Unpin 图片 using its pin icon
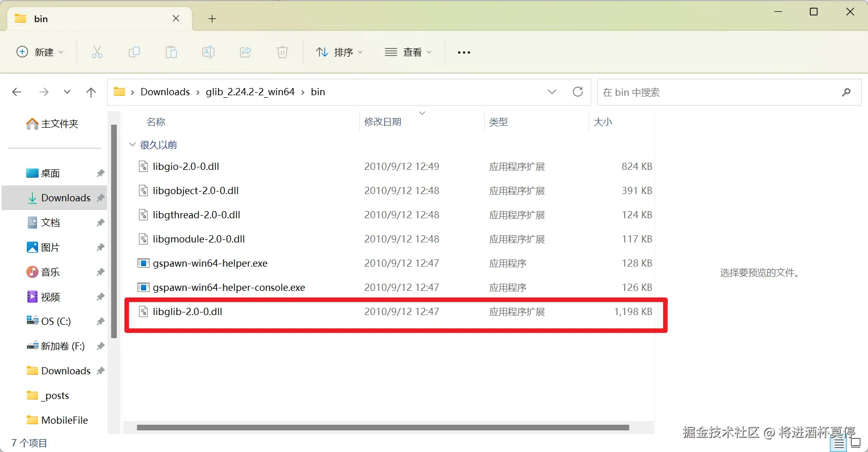The width and height of the screenshot is (868, 452). click(100, 248)
